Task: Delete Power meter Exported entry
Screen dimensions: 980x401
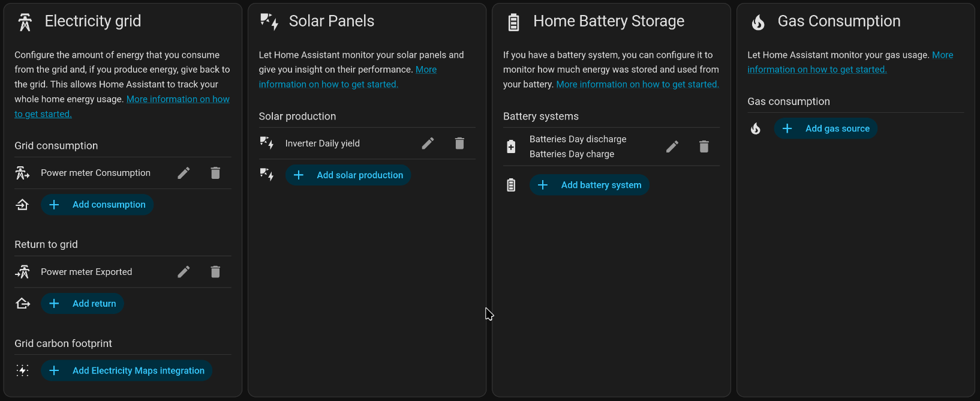Action: coord(215,272)
